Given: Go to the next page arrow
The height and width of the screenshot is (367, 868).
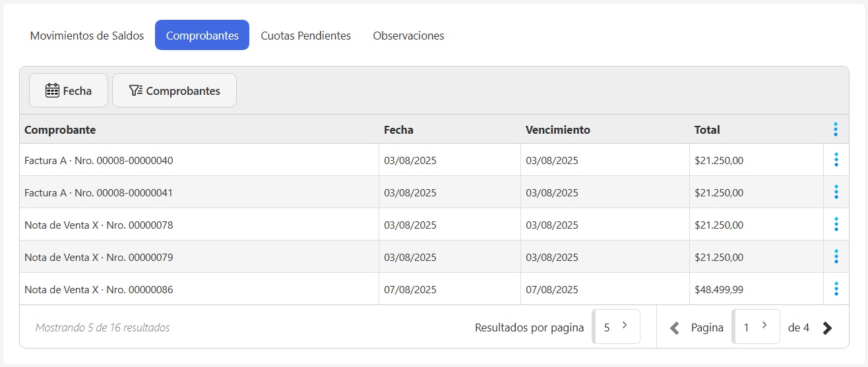Looking at the screenshot, I should coord(827,327).
